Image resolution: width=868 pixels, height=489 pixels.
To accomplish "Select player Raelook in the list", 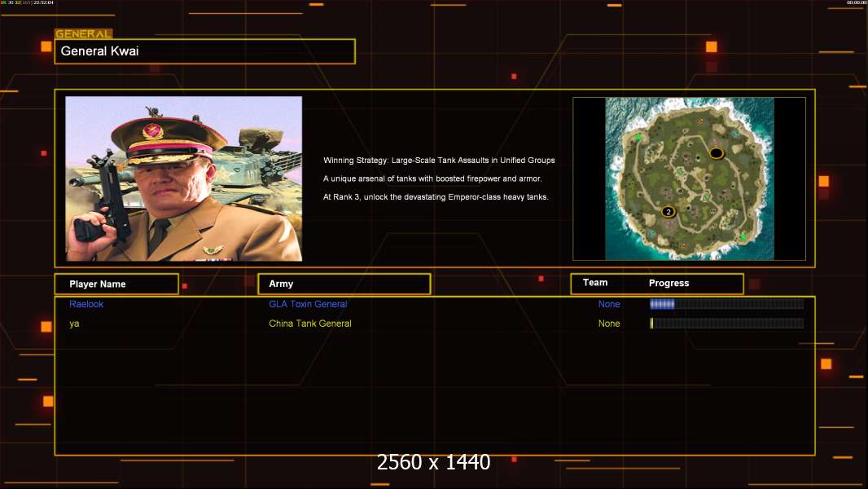I will click(x=86, y=304).
